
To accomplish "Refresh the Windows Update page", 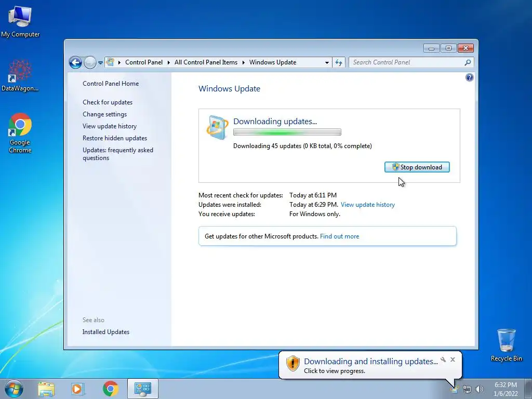I will [x=339, y=62].
